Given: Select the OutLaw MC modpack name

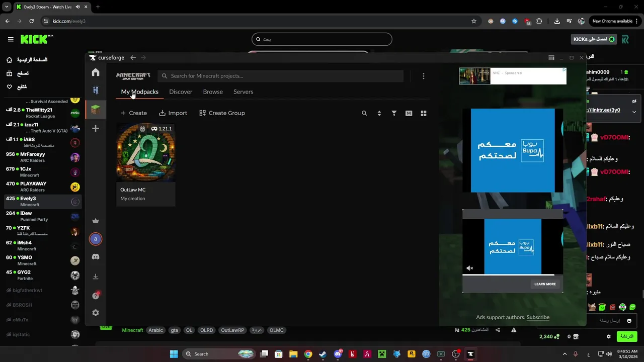Looking at the screenshot, I should point(133,190).
